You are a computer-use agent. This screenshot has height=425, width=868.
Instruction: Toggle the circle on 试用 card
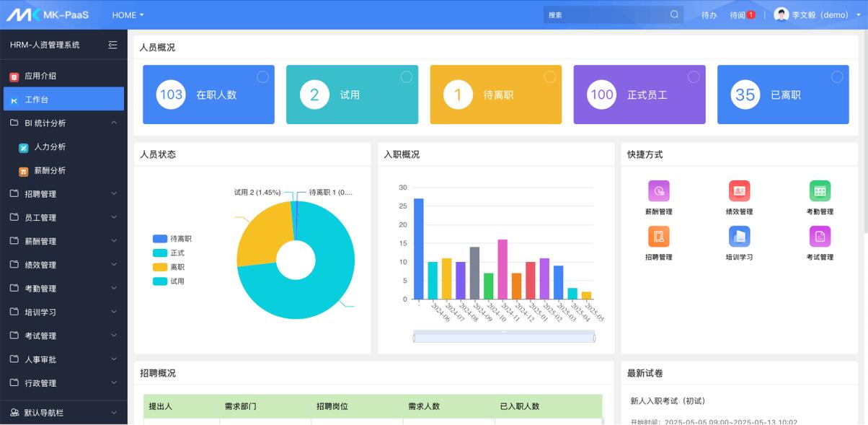click(407, 77)
